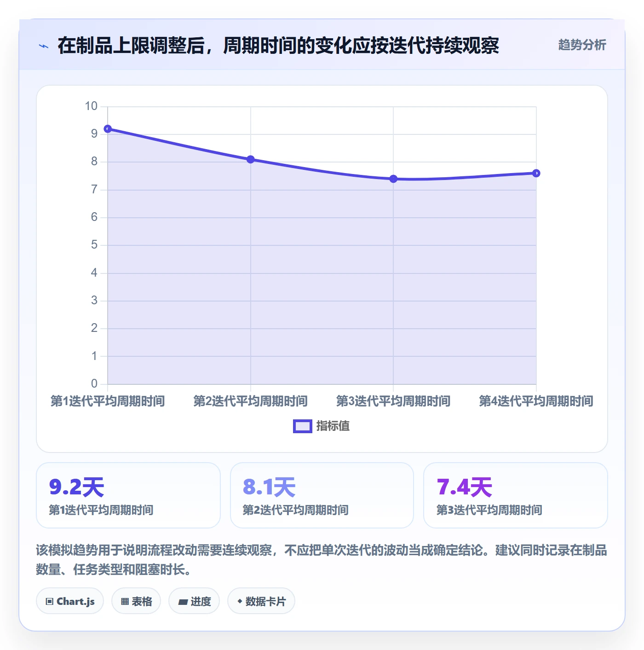Click the 数据卡片 tag
The image size is (644, 650).
tap(261, 601)
